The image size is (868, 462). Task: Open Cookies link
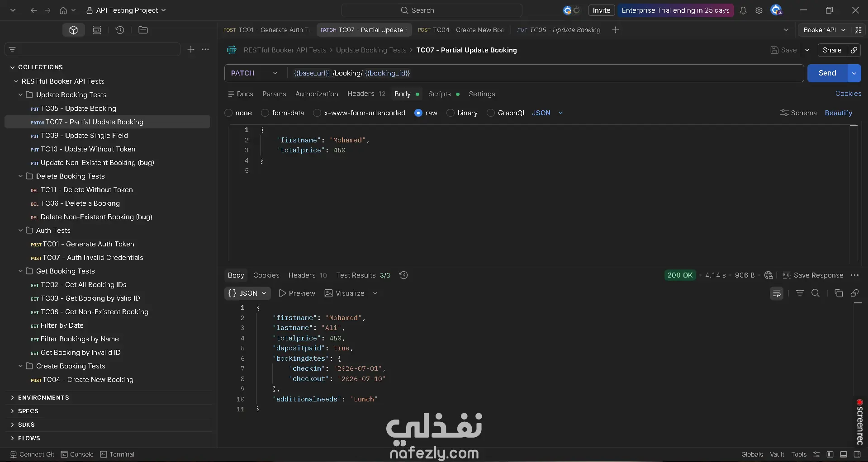point(848,94)
